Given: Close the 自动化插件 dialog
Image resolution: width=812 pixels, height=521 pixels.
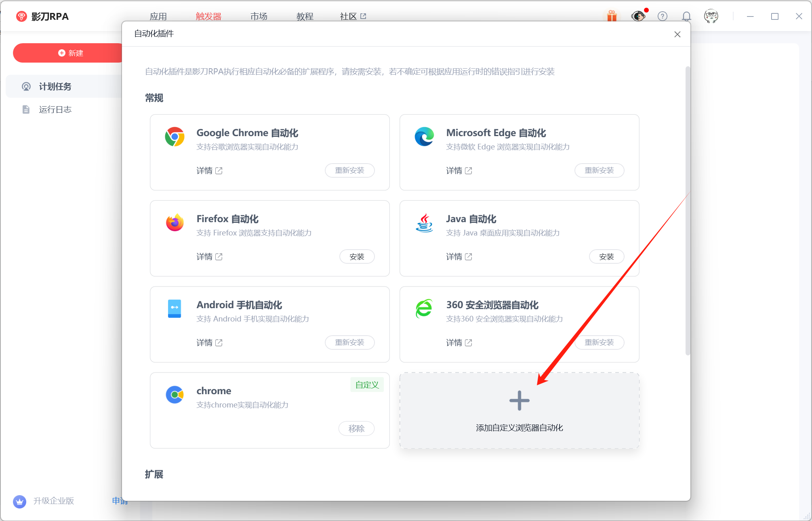Looking at the screenshot, I should (x=677, y=34).
